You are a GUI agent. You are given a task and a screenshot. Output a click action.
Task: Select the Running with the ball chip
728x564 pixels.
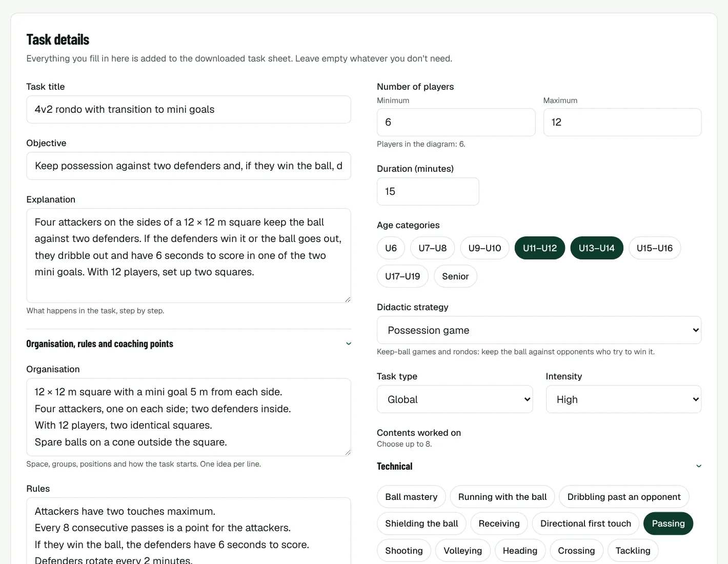pyautogui.click(x=502, y=497)
